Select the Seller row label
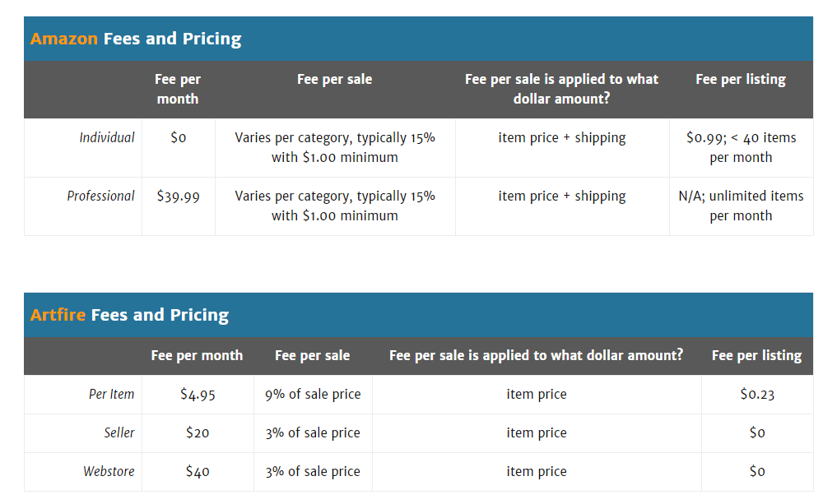This screenshot has height=504, width=823. click(x=119, y=433)
